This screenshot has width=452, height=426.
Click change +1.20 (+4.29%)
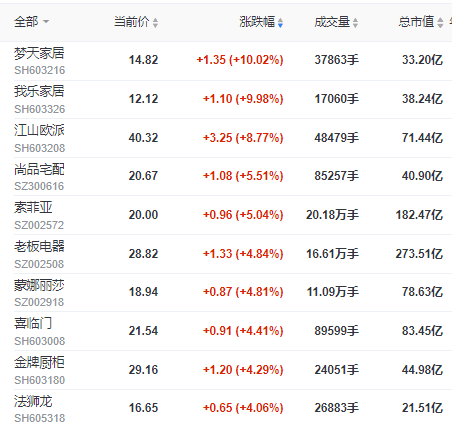243,370
